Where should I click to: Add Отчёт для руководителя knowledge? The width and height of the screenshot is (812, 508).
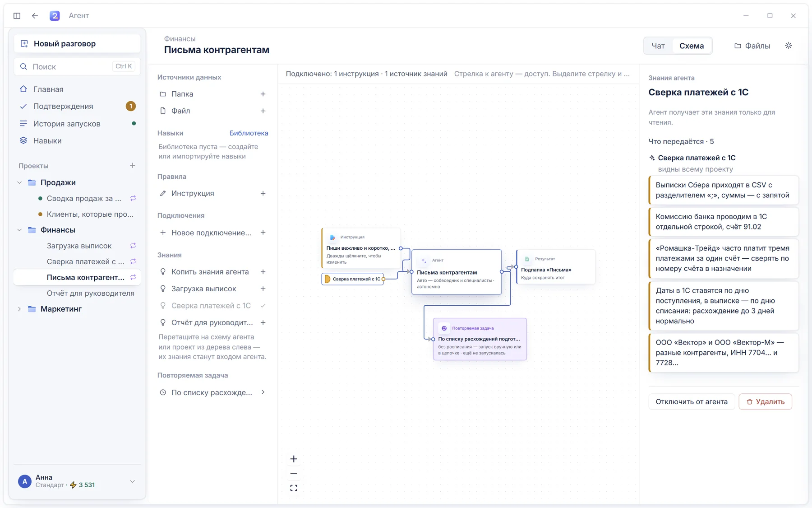tap(263, 322)
